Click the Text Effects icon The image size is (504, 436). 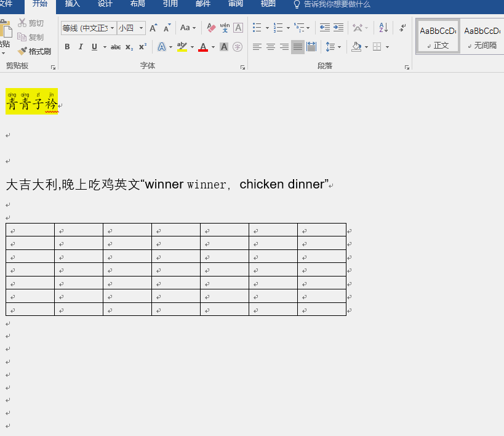tap(162, 46)
